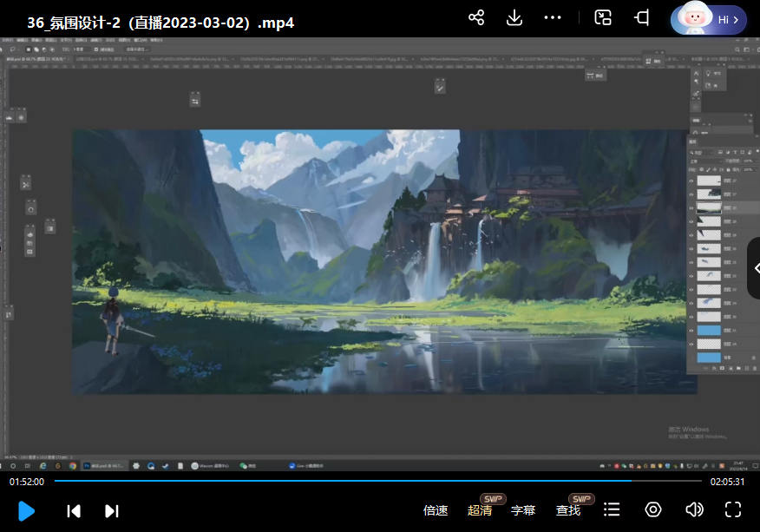Hide the topmost layer via its eye icon
The image size is (760, 532).
(691, 181)
